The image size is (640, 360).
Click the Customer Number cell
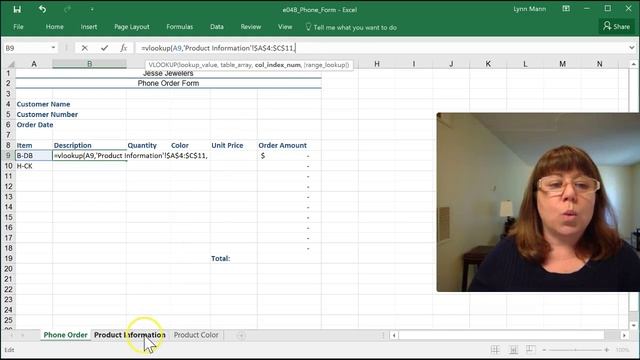(47, 114)
